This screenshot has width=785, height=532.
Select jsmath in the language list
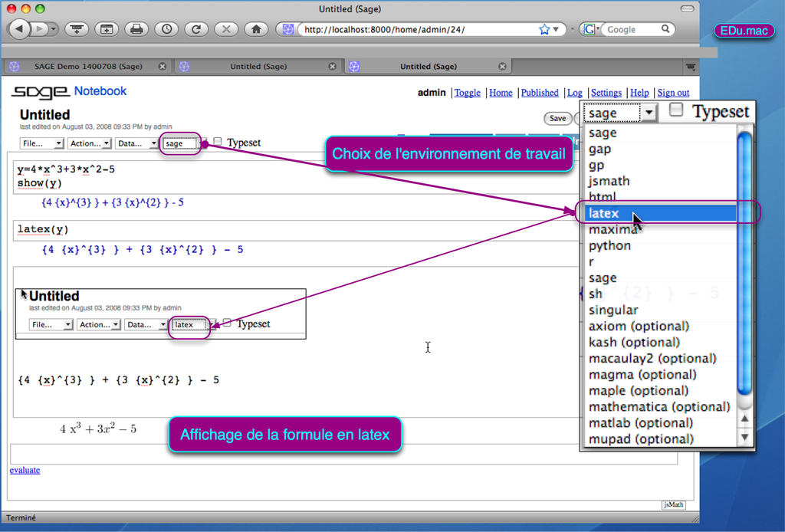660,181
